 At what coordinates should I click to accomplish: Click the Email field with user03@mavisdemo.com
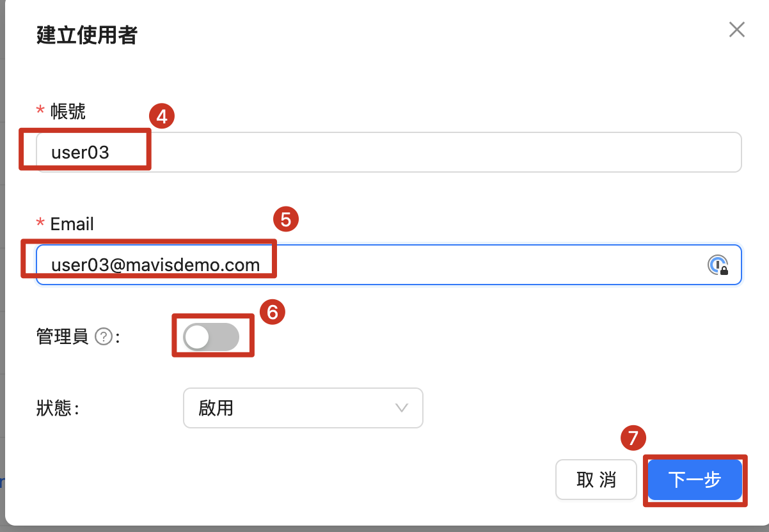(x=371, y=265)
